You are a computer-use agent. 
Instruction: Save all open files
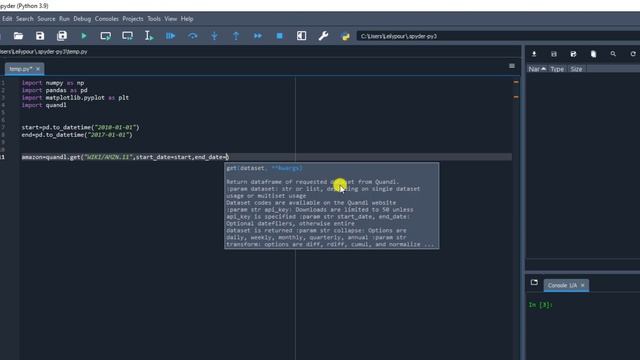62,36
